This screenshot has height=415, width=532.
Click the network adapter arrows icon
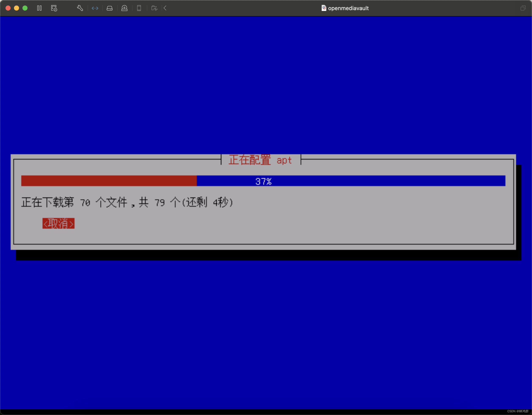(x=95, y=8)
